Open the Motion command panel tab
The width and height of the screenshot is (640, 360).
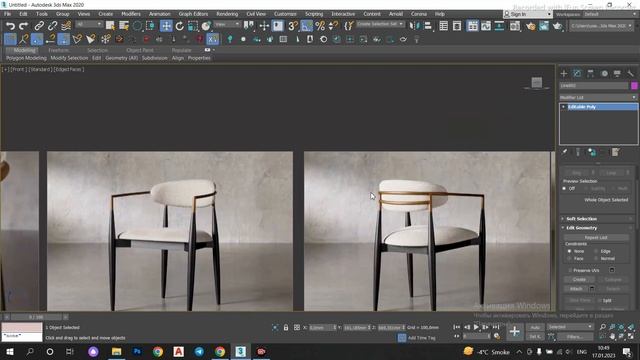tap(604, 73)
